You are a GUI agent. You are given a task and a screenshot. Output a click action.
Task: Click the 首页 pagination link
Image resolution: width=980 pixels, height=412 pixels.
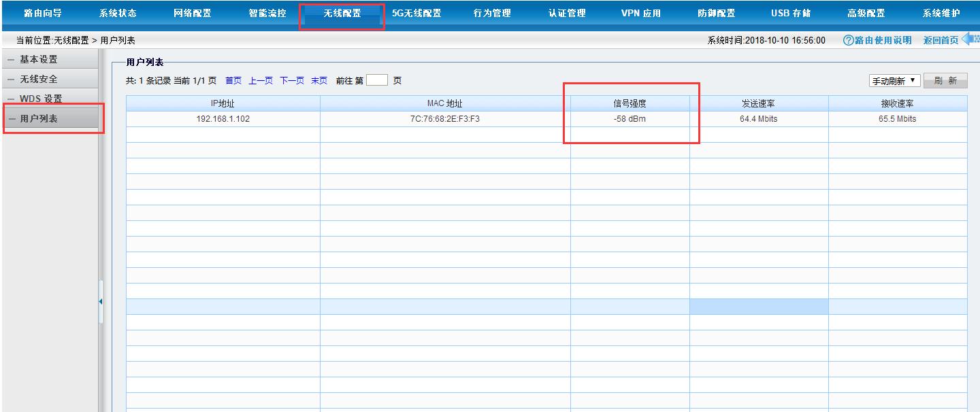click(x=233, y=80)
